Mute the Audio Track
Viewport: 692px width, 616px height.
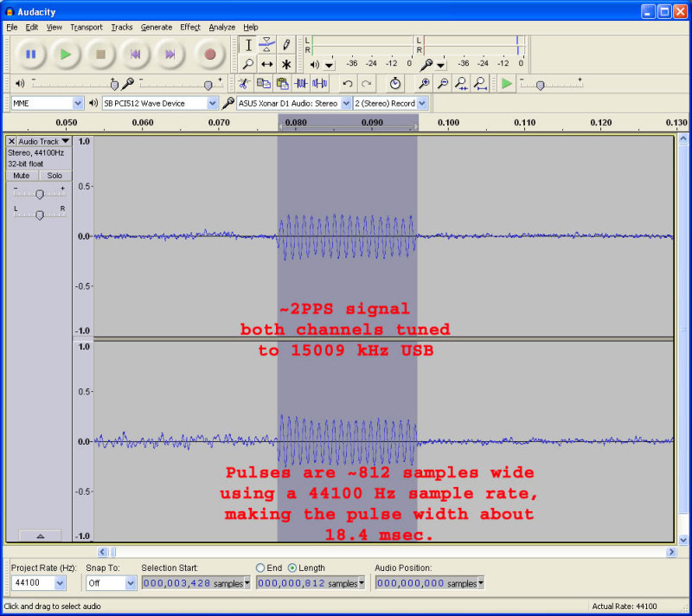pyautogui.click(x=22, y=176)
